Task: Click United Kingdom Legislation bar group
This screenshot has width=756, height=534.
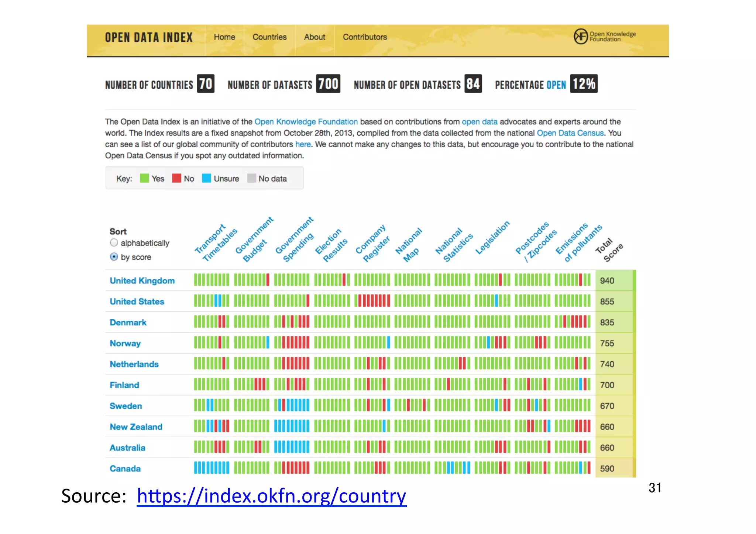Action: (x=492, y=280)
